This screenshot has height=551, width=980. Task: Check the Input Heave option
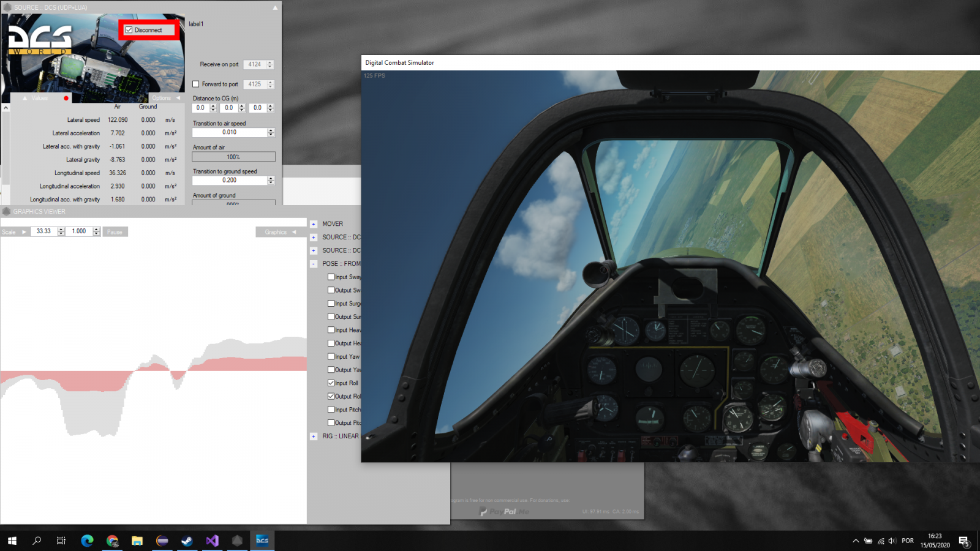click(331, 330)
